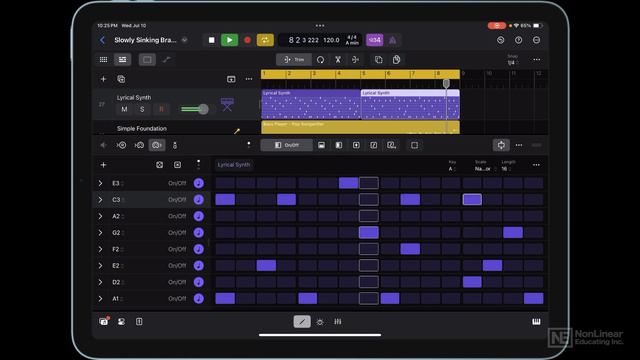Tap the 4/4 A min signature display

352,40
